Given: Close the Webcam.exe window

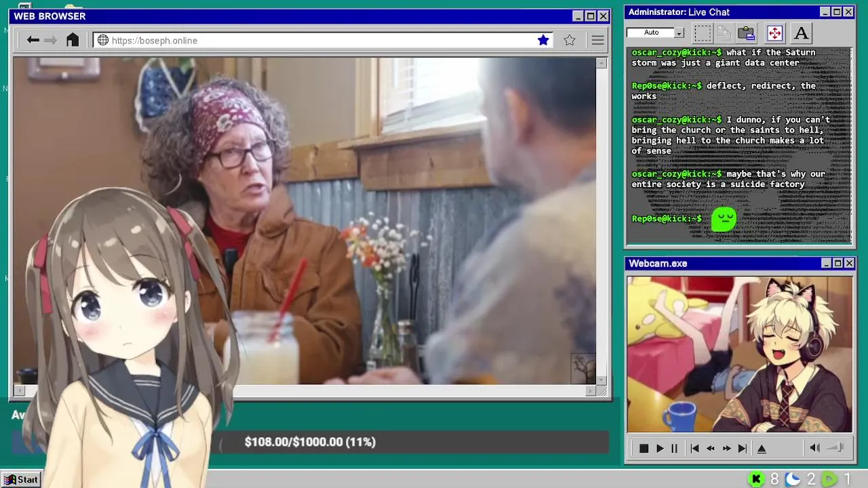Looking at the screenshot, I should pyautogui.click(x=849, y=263).
